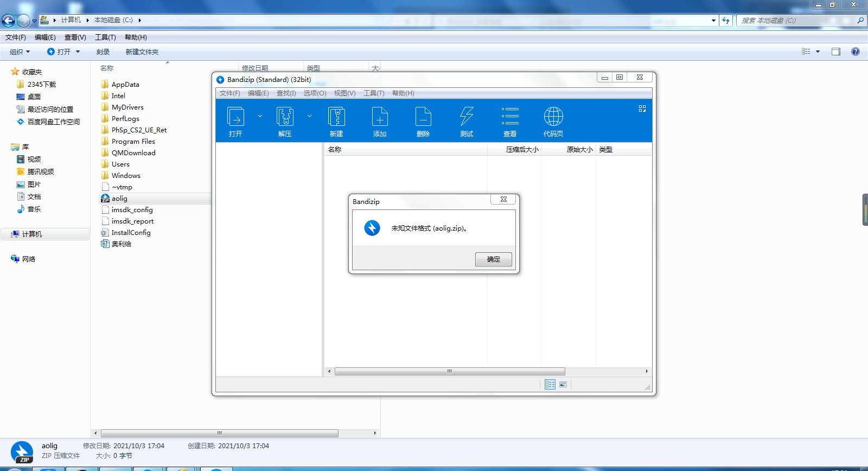
Task: Click the Extract (解压) toolbar icon
Action: point(285,117)
